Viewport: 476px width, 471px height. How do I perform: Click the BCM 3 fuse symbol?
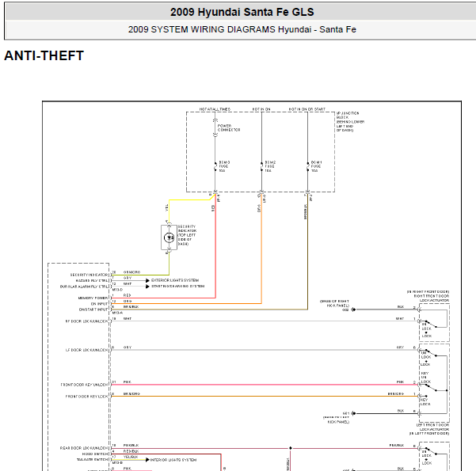[x=215, y=166]
